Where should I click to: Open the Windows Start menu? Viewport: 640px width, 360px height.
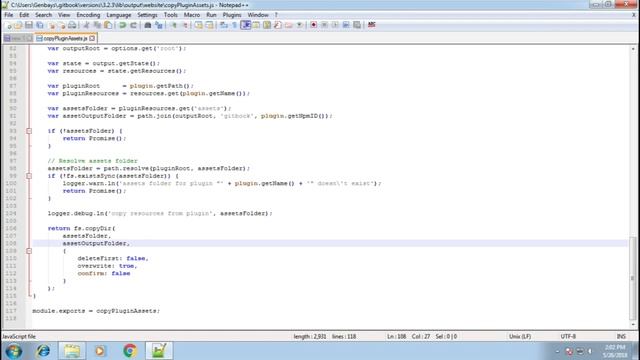13,351
